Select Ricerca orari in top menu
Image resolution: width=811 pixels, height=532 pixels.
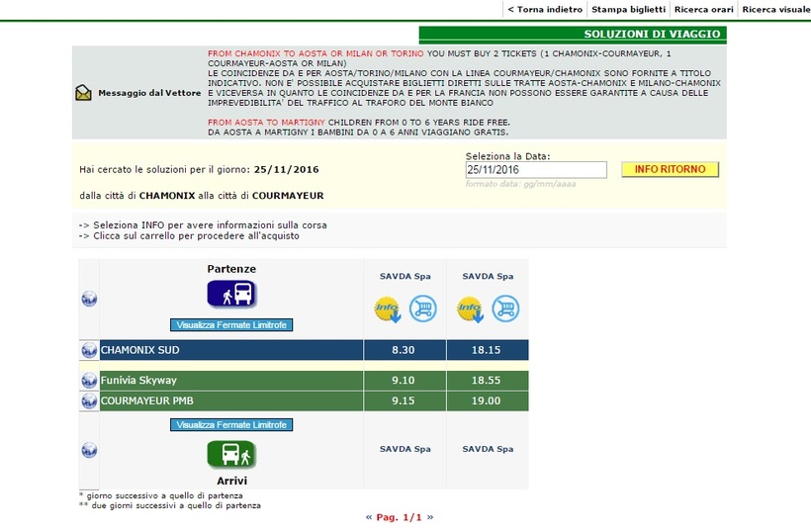coord(703,9)
